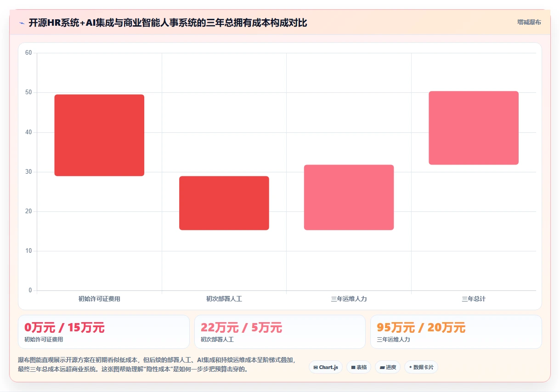Screen dimensions: 560x392
Task: Click the x-axis label 初次部署人工
Action: (x=224, y=299)
